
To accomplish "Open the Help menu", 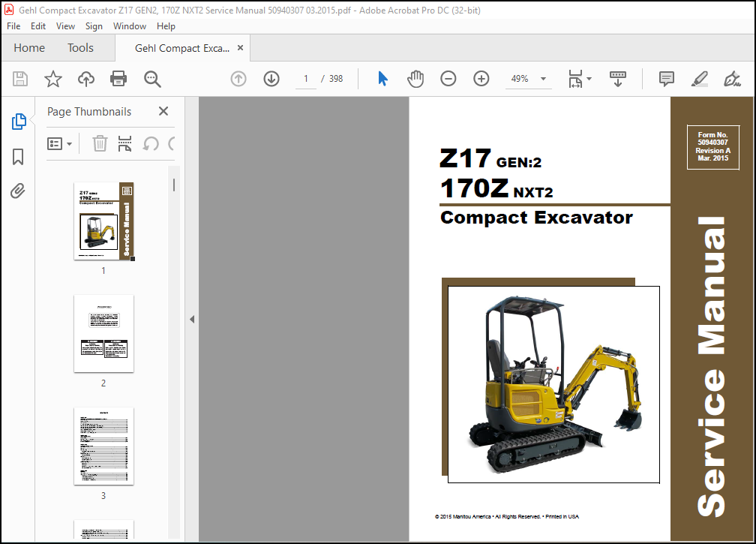I will coord(166,26).
